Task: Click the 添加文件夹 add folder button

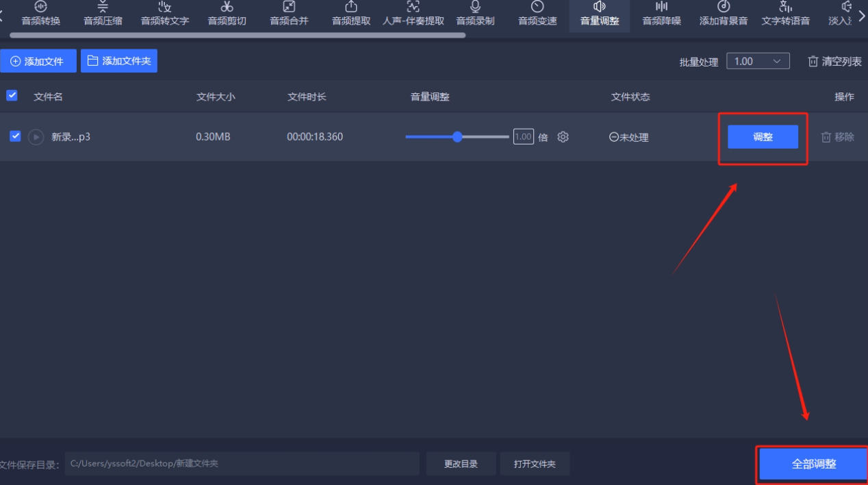Action: (119, 61)
